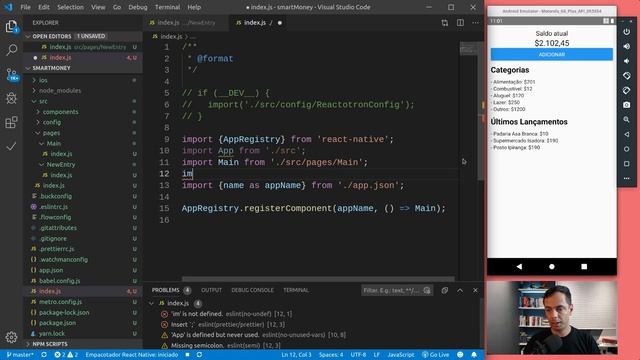Collapse the pages folder

[x=83, y=133]
